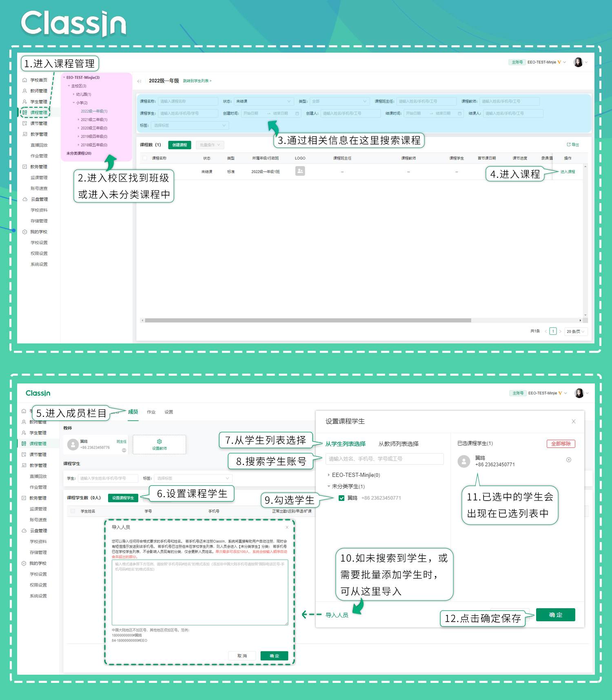Click the user avatar in the upper screenshot
Viewport: 612px width, 700px height.
coord(578,62)
